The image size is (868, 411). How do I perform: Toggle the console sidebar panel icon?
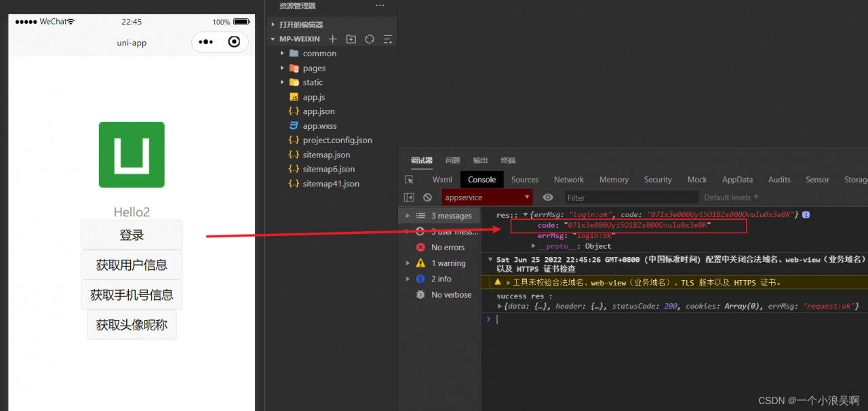[x=409, y=197]
